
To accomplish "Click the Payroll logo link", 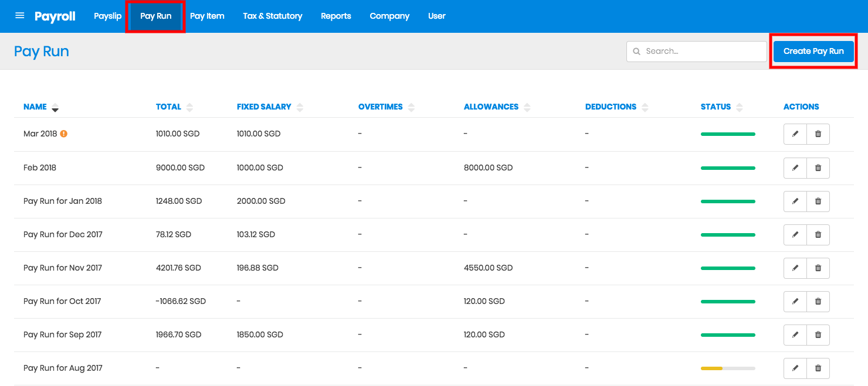I will click(55, 16).
